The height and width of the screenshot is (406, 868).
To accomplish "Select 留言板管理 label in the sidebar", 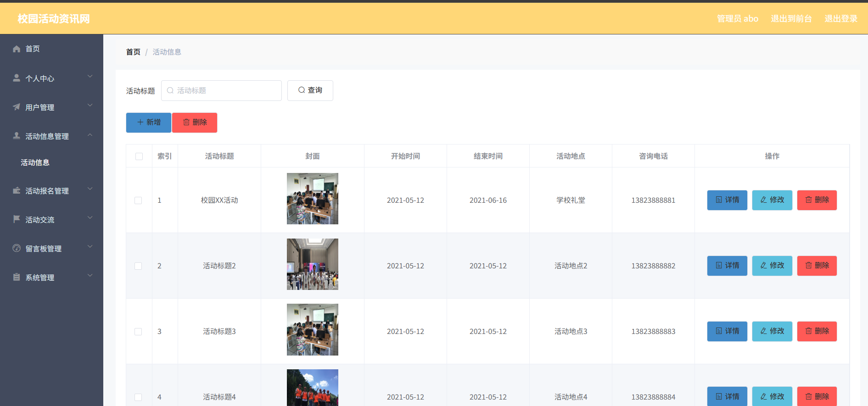I will point(44,249).
